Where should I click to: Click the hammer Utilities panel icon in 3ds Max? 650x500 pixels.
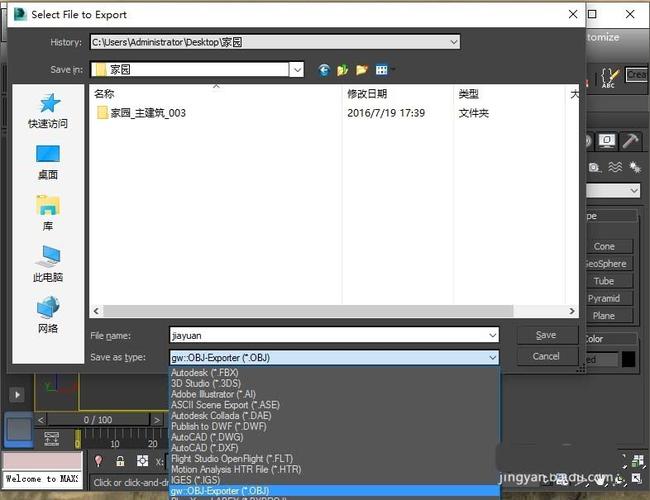point(630,141)
